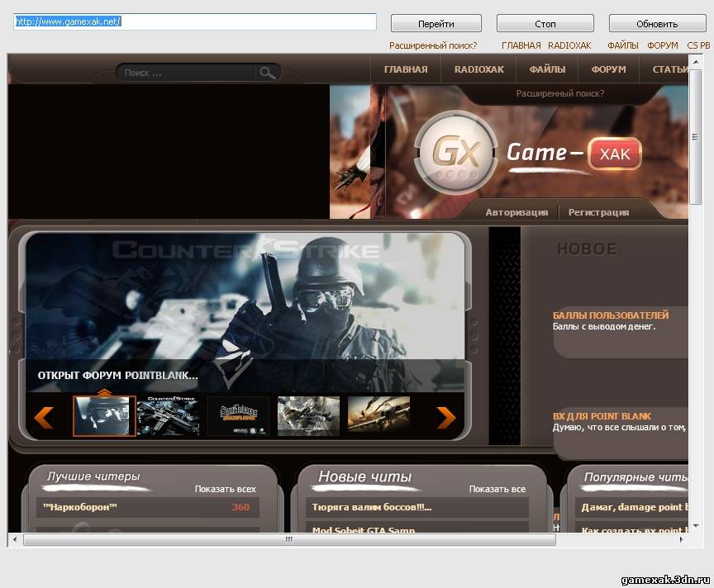Image resolution: width=714 pixels, height=588 pixels.
Task: Open Mod Sobeit GTA Samp link
Action: tap(364, 529)
